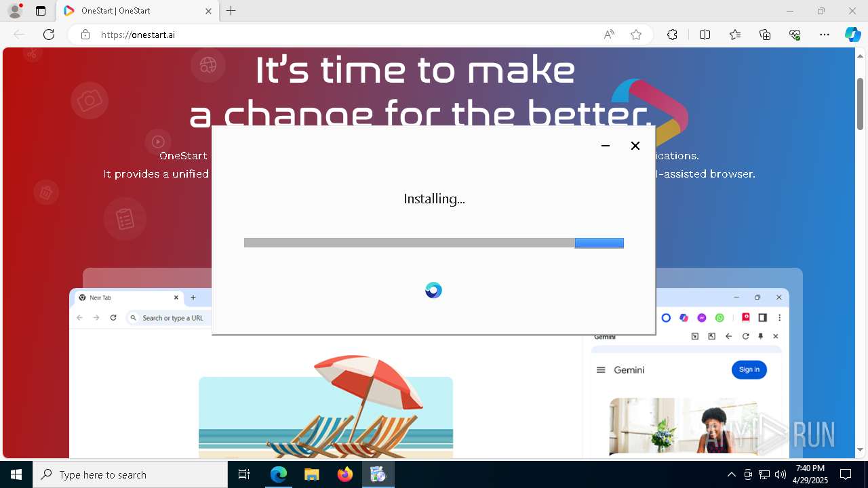Show hidden system tray icons
Image resolution: width=868 pixels, height=488 pixels.
[731, 474]
